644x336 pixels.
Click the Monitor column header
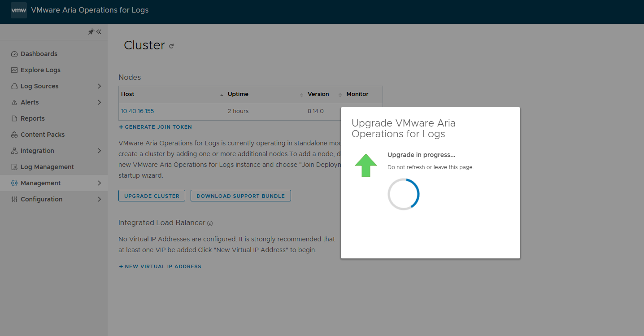pyautogui.click(x=357, y=94)
